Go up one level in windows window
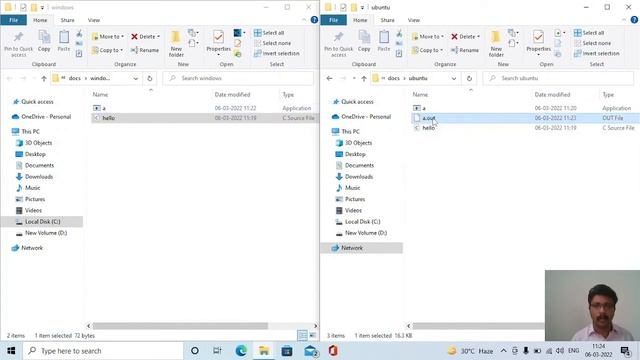This screenshot has width=640, height=360. (44, 78)
